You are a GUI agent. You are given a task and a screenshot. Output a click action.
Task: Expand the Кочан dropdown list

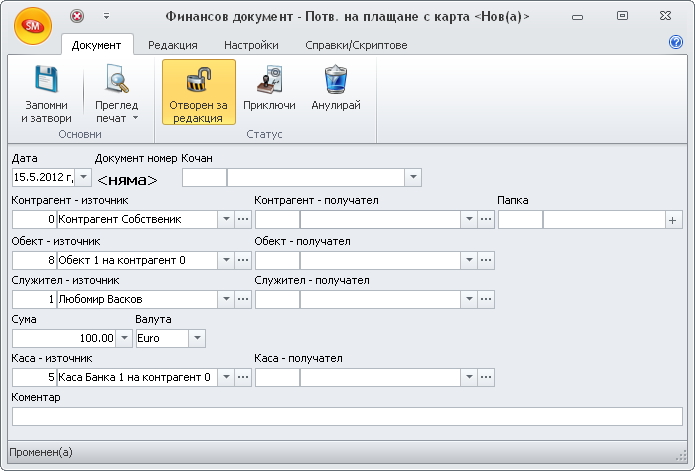tap(413, 177)
